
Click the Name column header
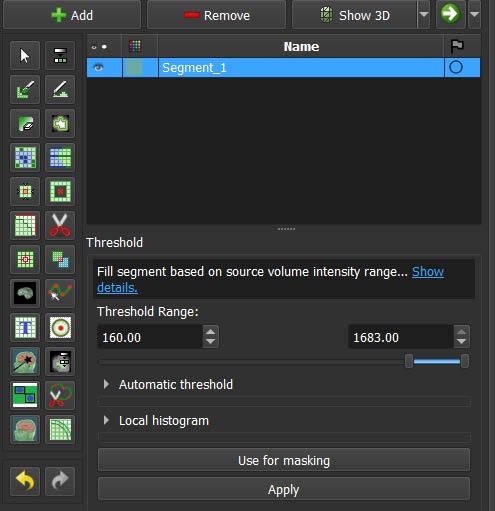coord(301,47)
